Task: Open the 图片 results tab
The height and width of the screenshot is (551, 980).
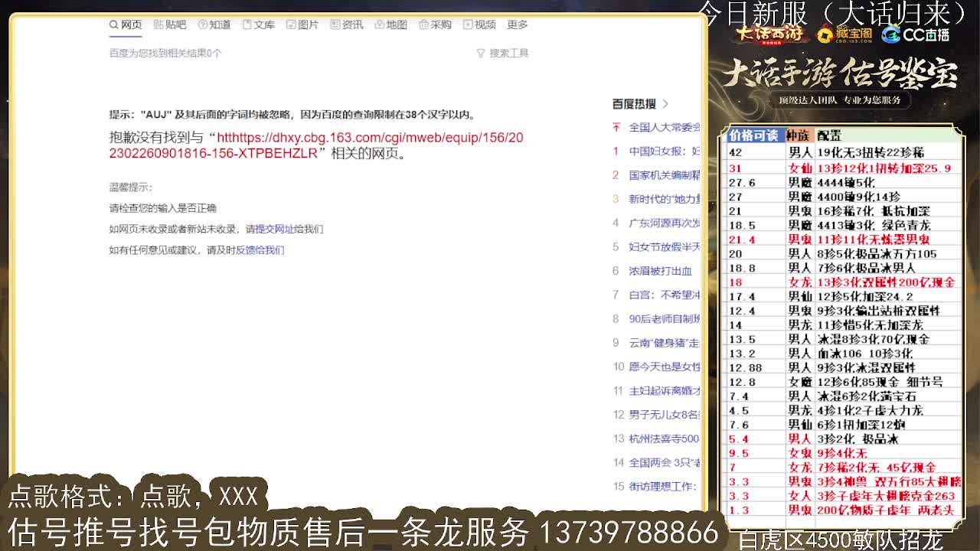Action: [x=302, y=24]
